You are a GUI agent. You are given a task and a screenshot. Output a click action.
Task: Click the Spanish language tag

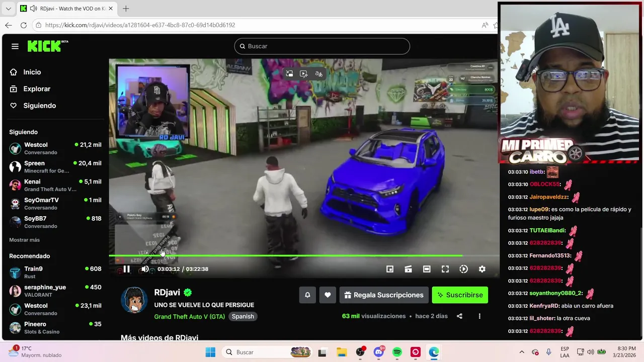pyautogui.click(x=243, y=316)
